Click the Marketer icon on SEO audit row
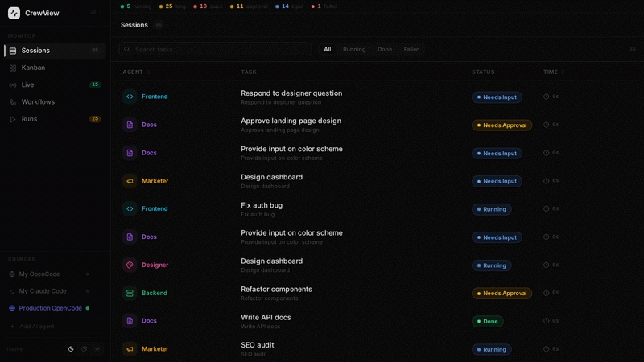The image size is (644, 362). (x=130, y=349)
